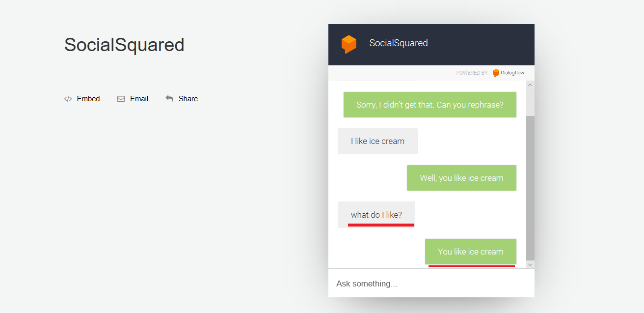Screen dimensions: 644x313
Task: Click the Email envelope icon
Action: (x=121, y=99)
